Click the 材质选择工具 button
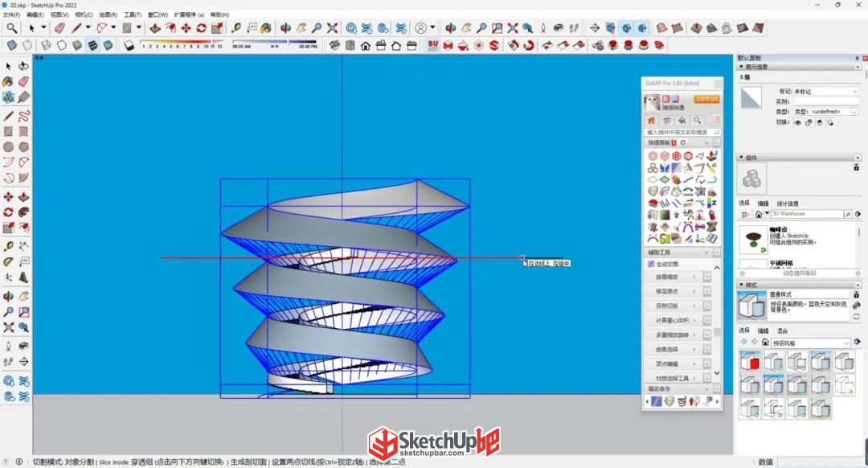868x468 pixels. pos(674,378)
